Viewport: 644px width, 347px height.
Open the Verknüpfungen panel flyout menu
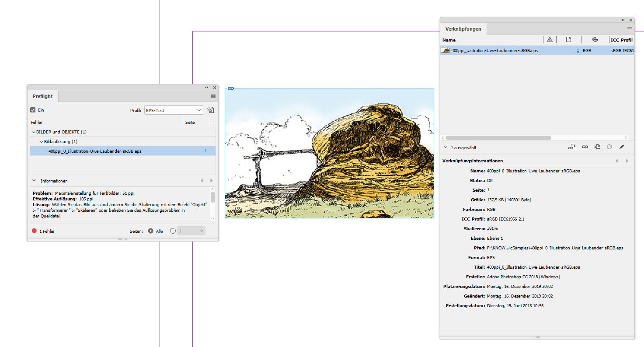tap(630, 28)
